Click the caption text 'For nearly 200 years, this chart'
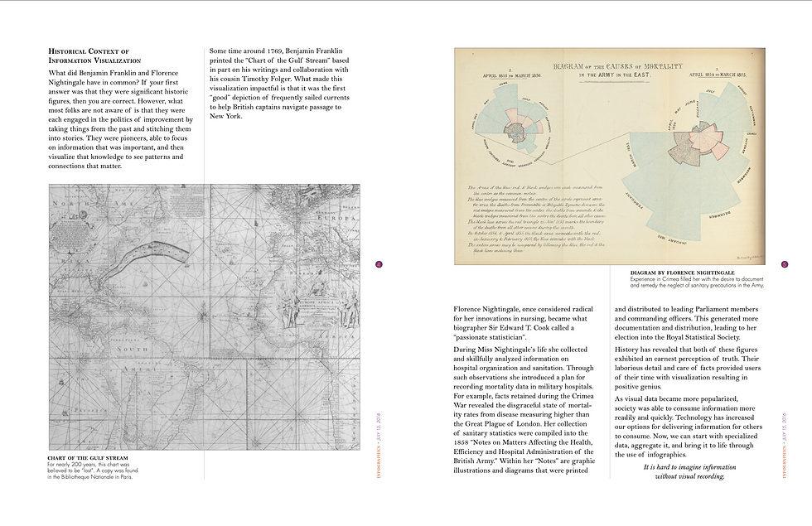This screenshot has width=812, height=526. (93, 471)
